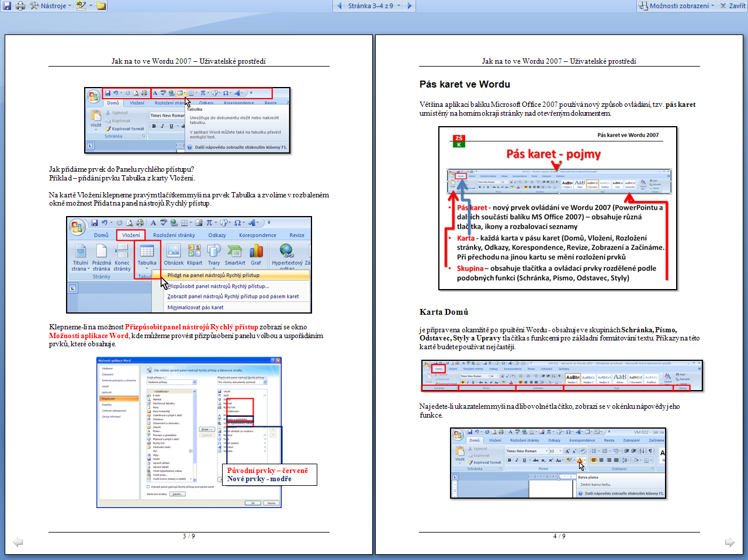The width and height of the screenshot is (748, 560).
Task: Click the label 'Nové prvky - modře'
Action: pyautogui.click(x=259, y=479)
